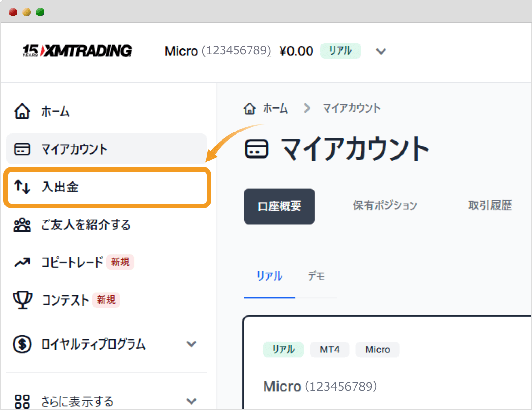The image size is (532, 410).
Task: Select the 口座概要 view toggle
Action: coord(279,206)
